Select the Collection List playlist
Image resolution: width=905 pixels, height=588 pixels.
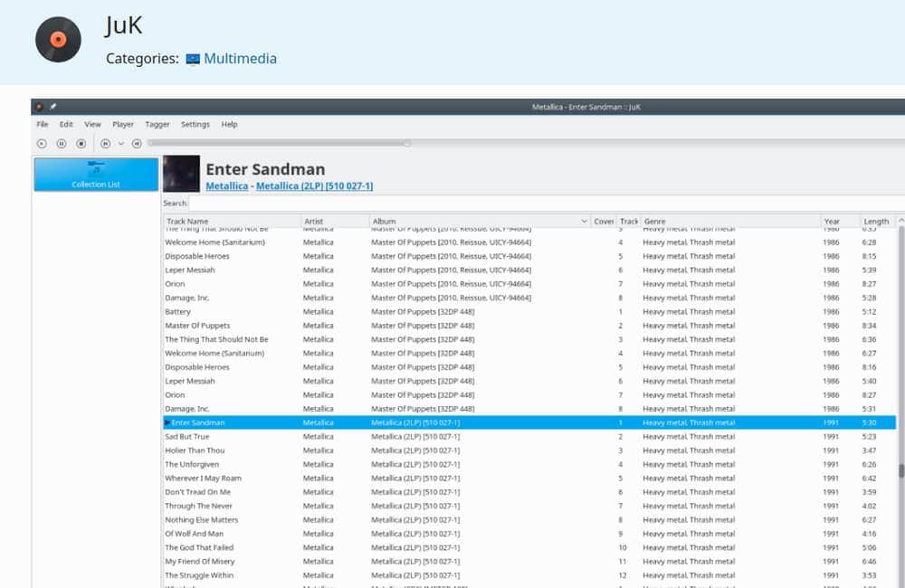(96, 175)
